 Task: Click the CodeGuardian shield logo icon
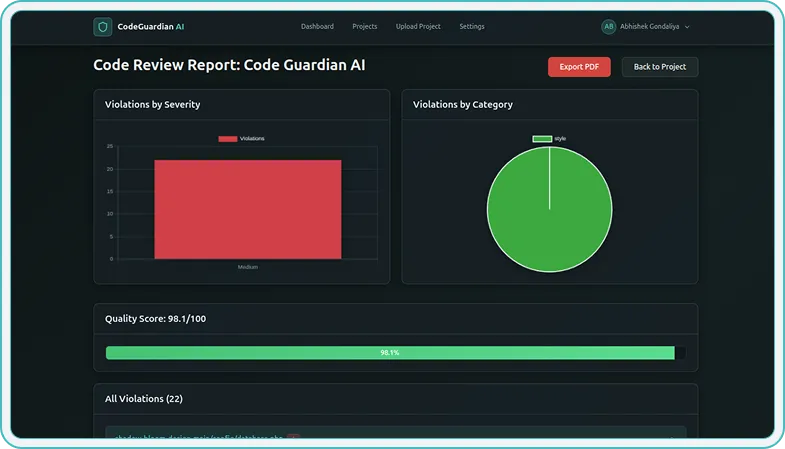pyautogui.click(x=102, y=27)
